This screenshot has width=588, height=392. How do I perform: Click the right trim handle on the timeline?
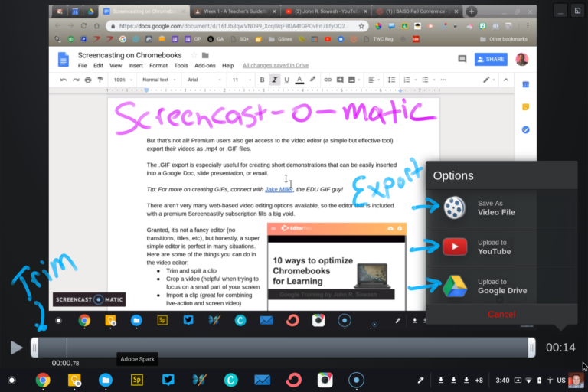click(531, 348)
